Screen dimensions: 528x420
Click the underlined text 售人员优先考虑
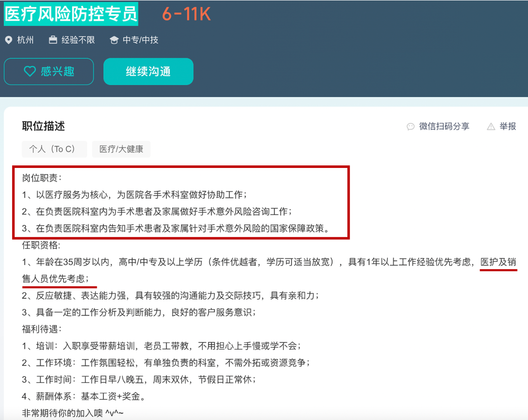click(55, 279)
